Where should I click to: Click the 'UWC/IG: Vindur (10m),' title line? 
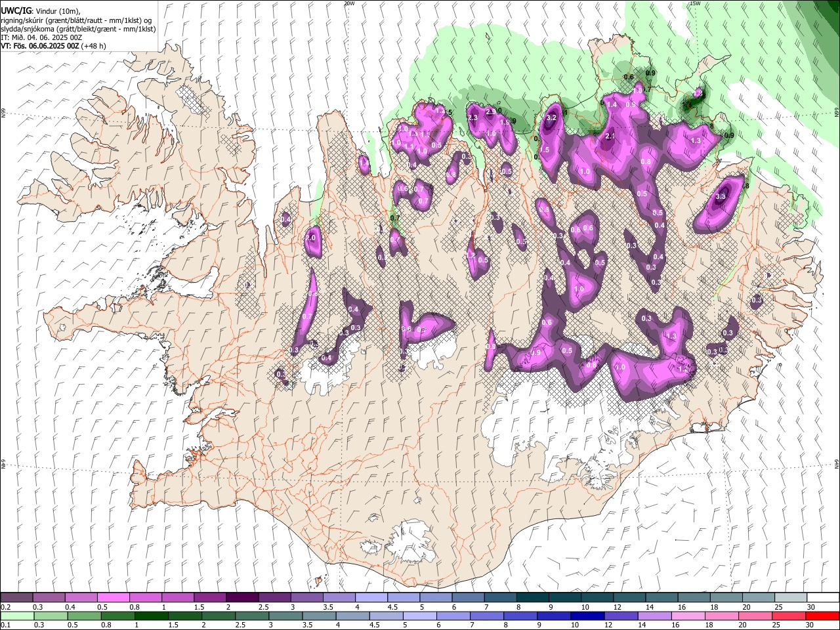(x=40, y=10)
